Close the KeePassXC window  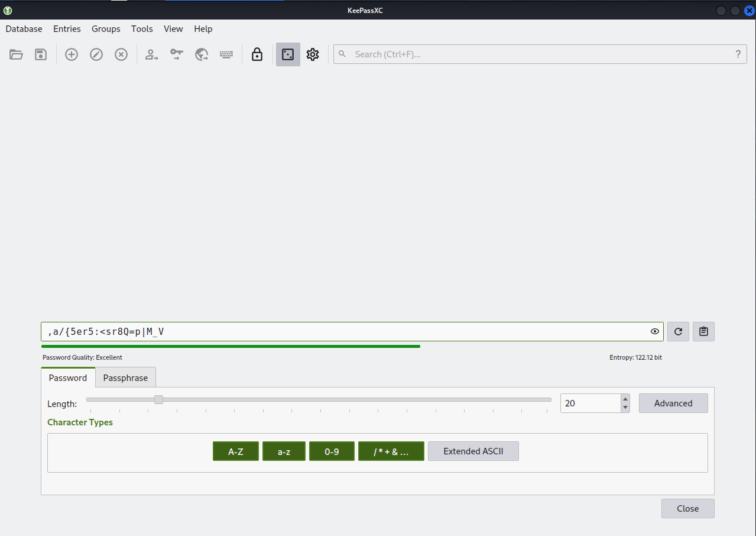coord(749,11)
